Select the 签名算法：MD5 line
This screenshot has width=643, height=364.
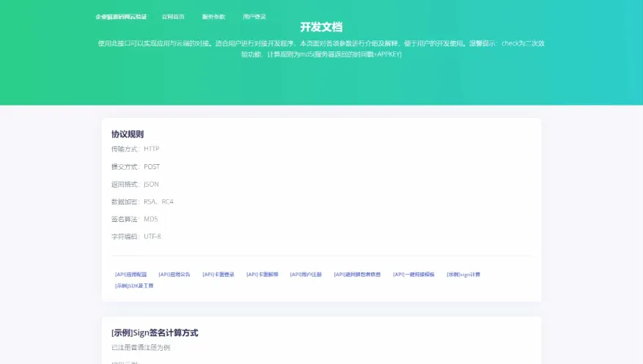click(x=134, y=219)
